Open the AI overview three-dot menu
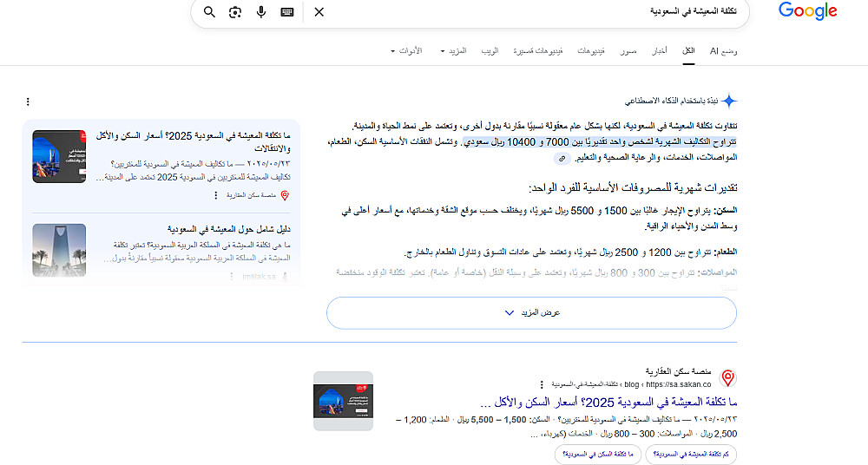Image resolution: width=868 pixels, height=465 pixels. tap(28, 102)
